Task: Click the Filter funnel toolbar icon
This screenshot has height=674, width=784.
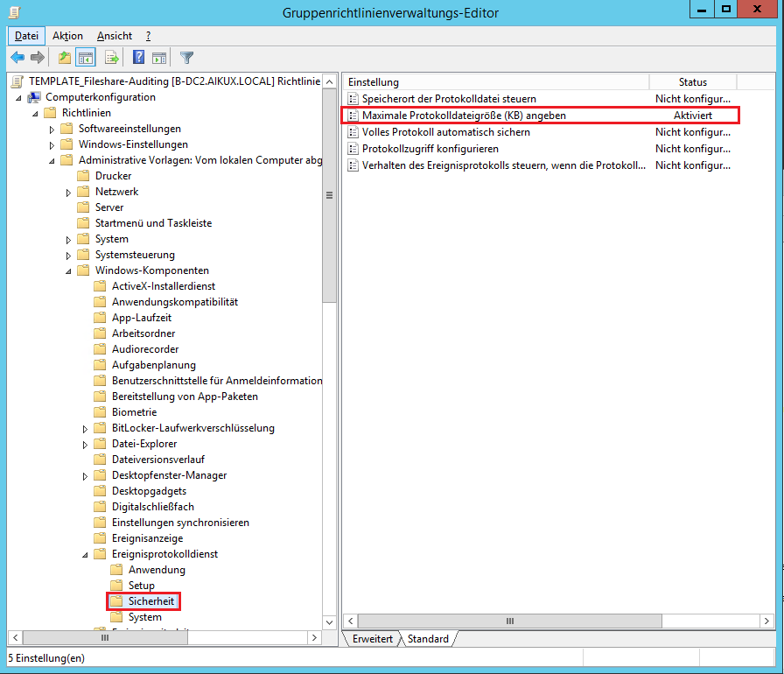Action: point(186,58)
